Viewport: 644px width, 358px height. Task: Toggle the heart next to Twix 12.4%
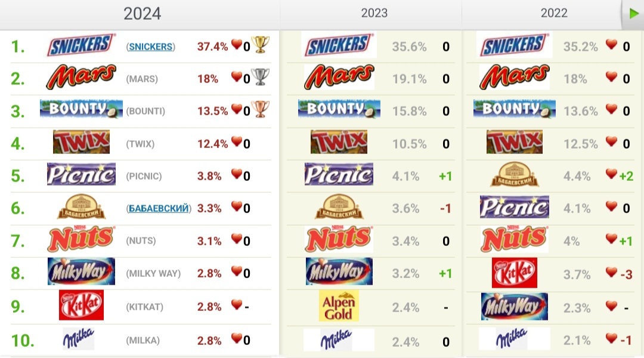[x=236, y=142]
